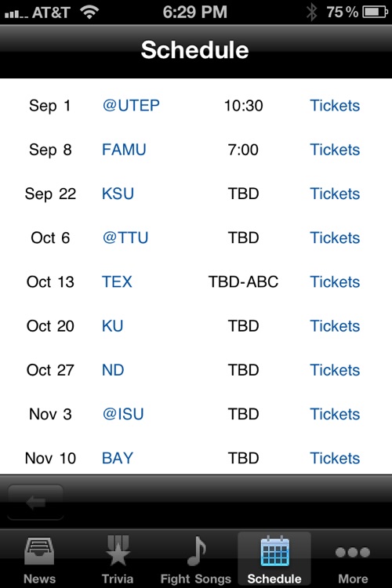
Task: Open the FAMU opponent link
Action: (124, 150)
